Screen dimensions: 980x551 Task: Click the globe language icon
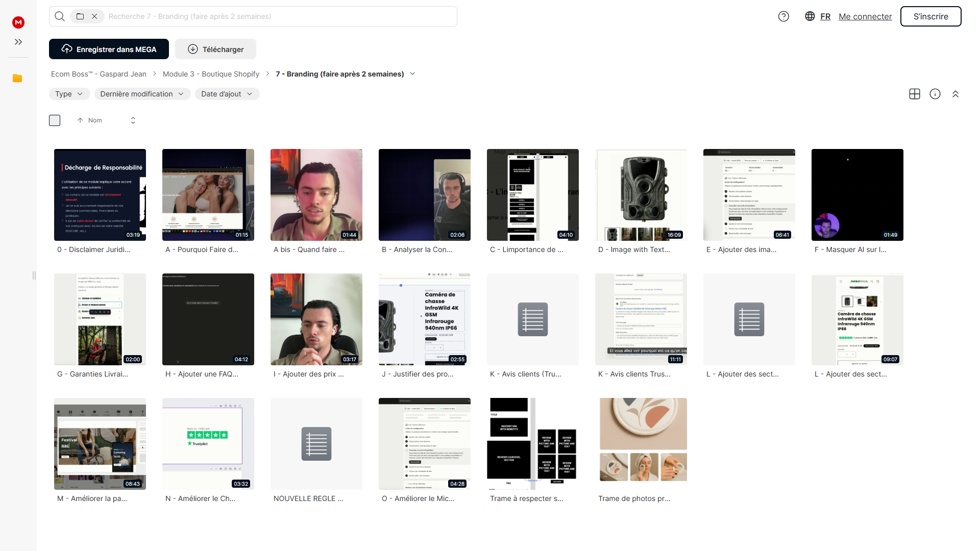click(810, 16)
